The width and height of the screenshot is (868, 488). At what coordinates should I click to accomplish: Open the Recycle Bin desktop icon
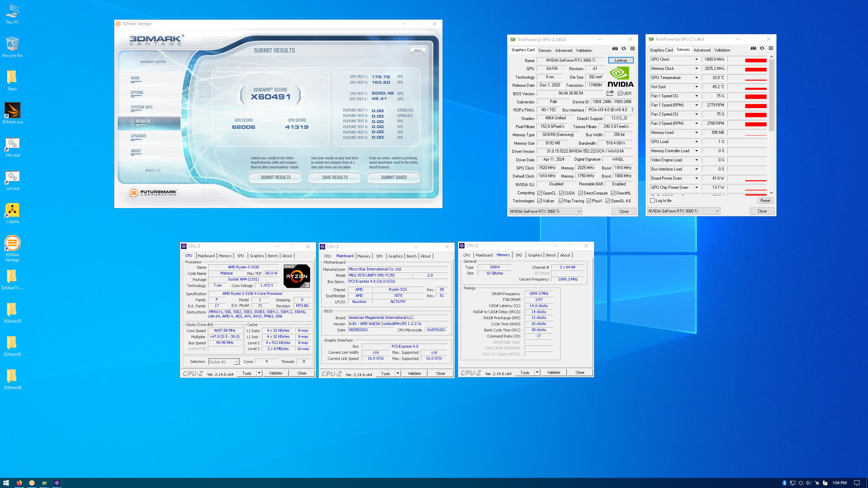coord(12,47)
